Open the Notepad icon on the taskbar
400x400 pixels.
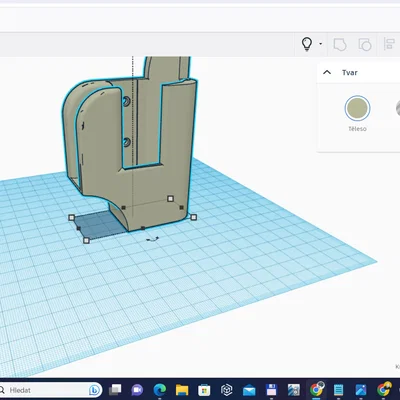[338, 390]
